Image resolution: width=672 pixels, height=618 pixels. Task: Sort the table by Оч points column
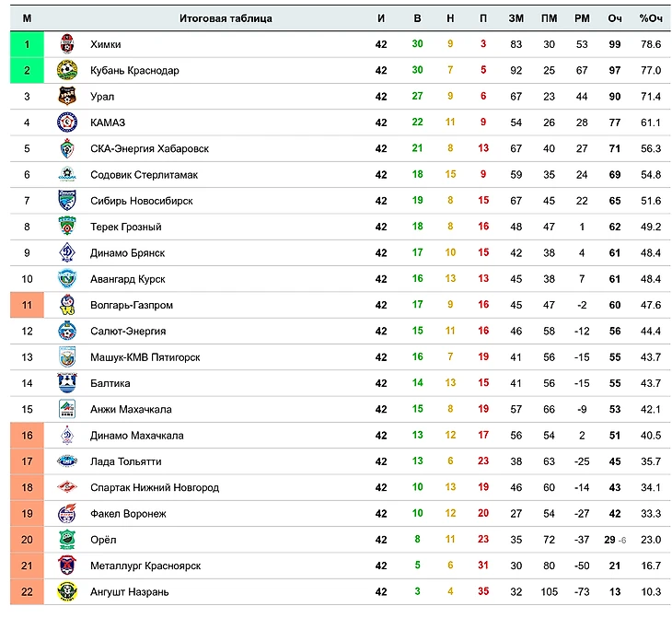pos(615,18)
